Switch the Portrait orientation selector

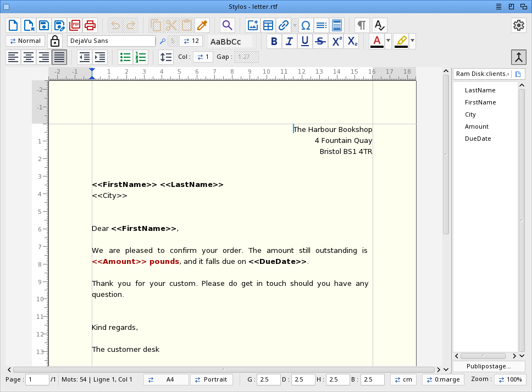tap(212, 379)
